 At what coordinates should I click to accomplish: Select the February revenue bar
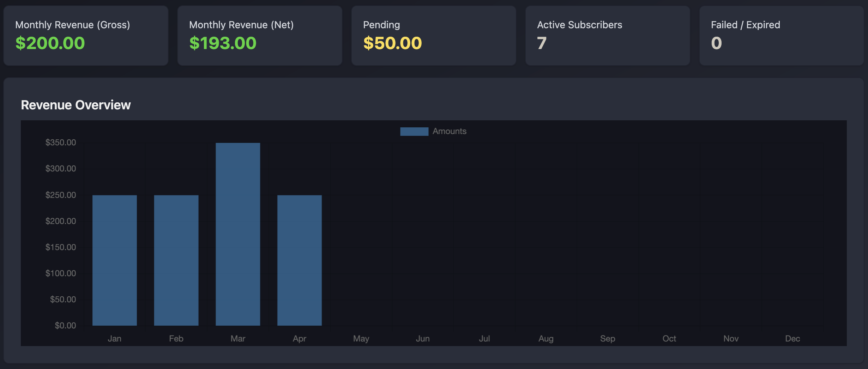(176, 259)
